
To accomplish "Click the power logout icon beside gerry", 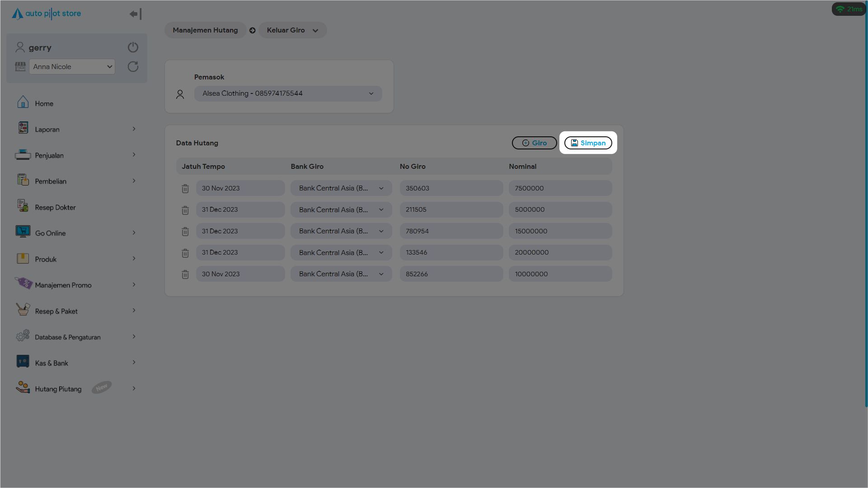I will pyautogui.click(x=133, y=47).
